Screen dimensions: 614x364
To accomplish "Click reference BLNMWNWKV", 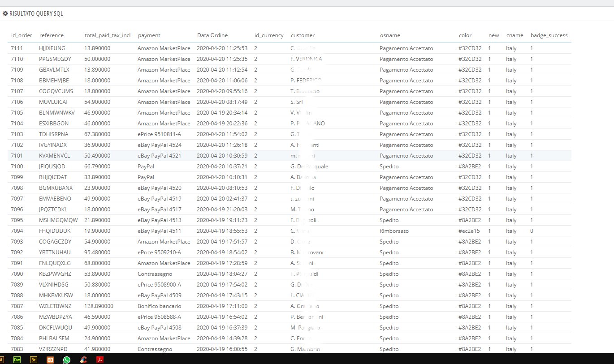I will [x=57, y=112].
